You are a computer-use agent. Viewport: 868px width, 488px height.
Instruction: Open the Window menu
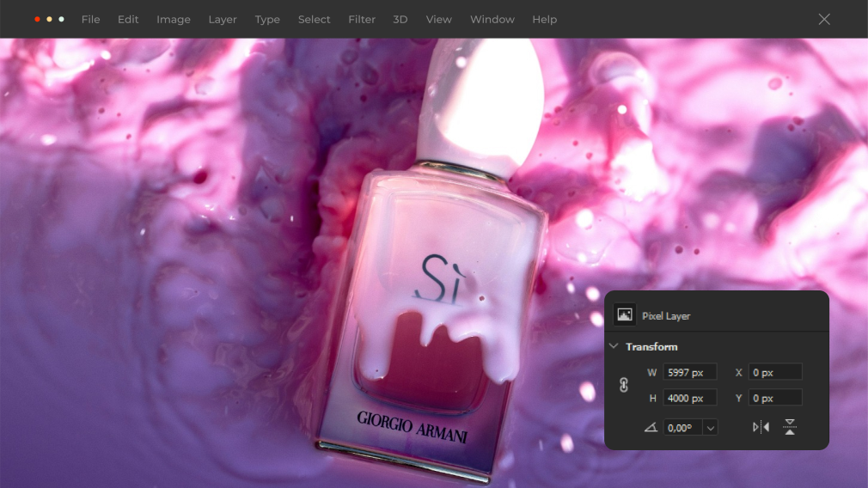point(492,20)
